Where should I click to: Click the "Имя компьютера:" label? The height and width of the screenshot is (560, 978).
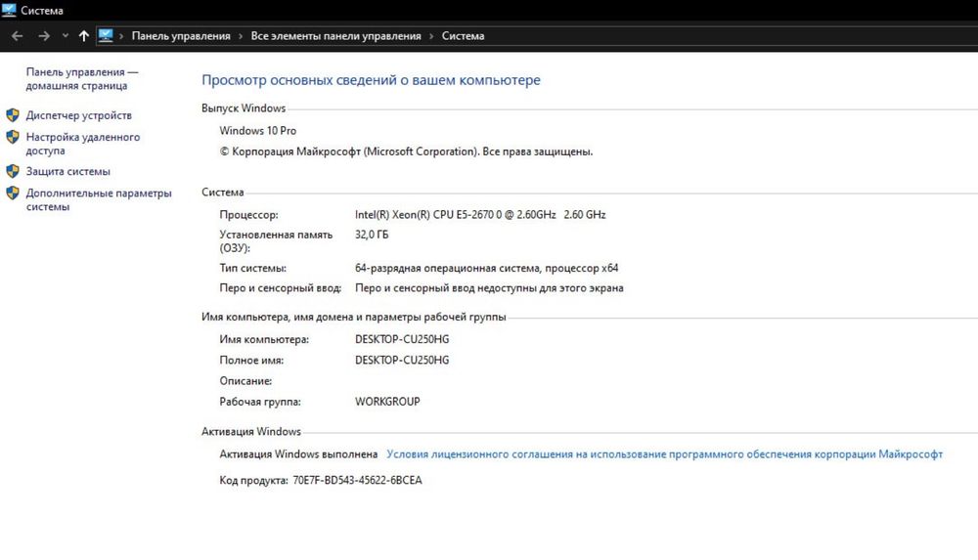(264, 340)
